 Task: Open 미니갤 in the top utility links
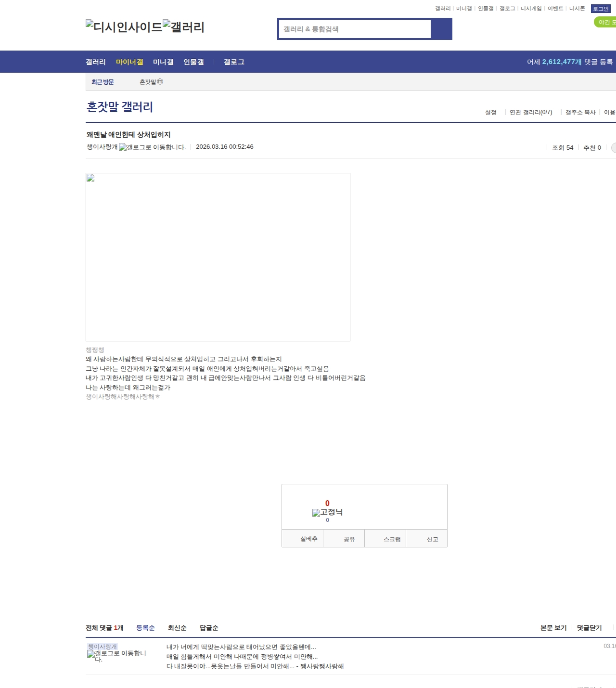(x=464, y=9)
